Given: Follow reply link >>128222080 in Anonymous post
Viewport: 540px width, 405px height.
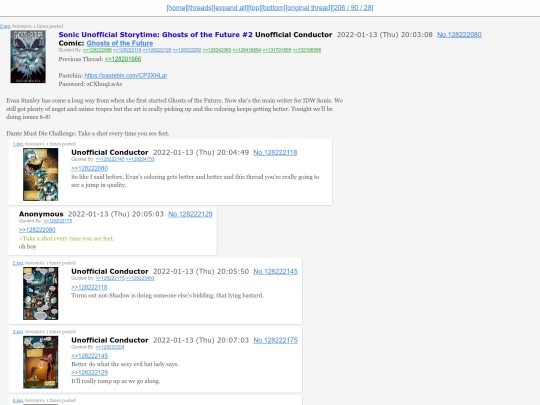Looking at the screenshot, I should pos(37,230).
